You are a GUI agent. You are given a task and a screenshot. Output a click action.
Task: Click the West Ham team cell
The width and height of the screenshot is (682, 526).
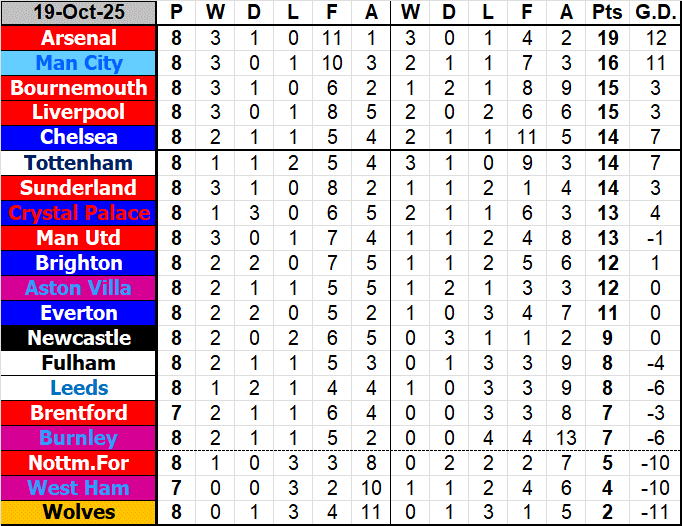[79, 488]
